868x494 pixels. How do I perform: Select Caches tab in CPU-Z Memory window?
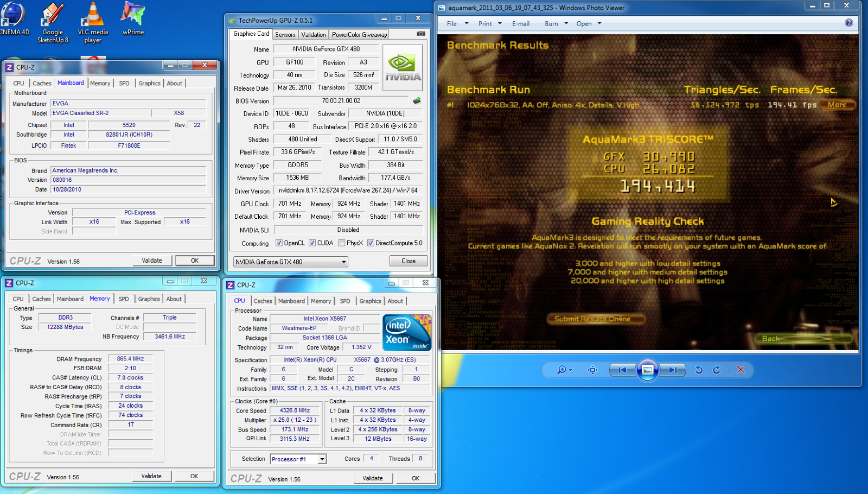(x=41, y=299)
